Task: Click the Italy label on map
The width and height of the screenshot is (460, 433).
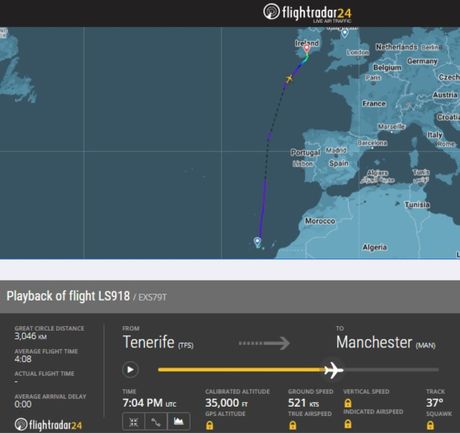Action: [435, 135]
